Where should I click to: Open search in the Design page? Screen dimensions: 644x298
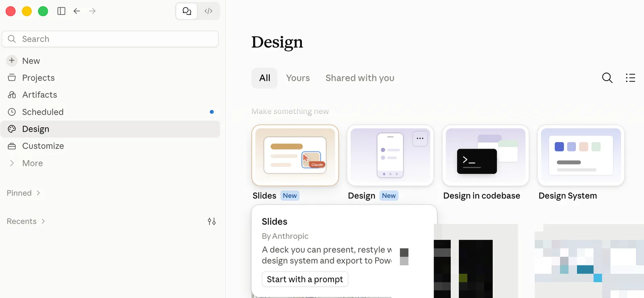click(x=607, y=78)
